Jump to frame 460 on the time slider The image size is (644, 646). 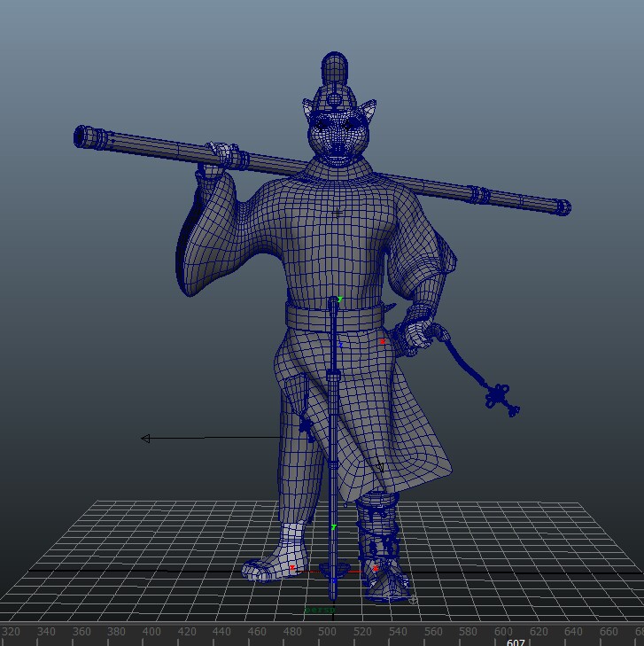pyautogui.click(x=257, y=632)
